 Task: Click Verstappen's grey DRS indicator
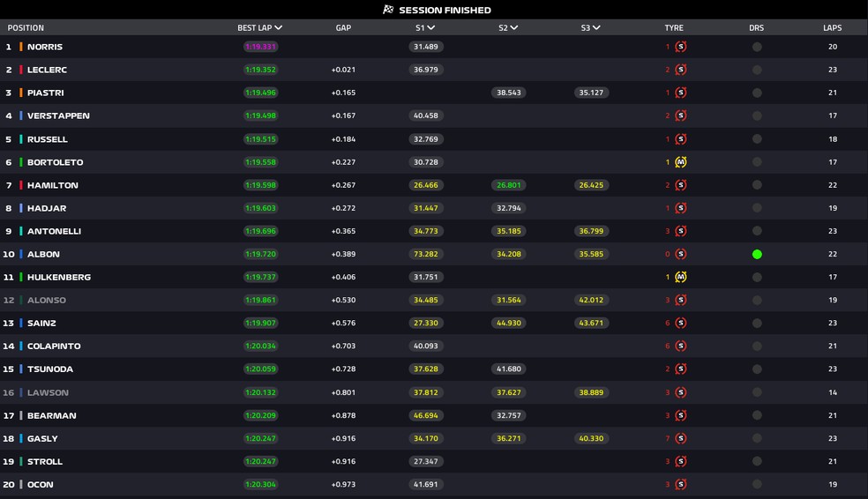pyautogui.click(x=757, y=115)
